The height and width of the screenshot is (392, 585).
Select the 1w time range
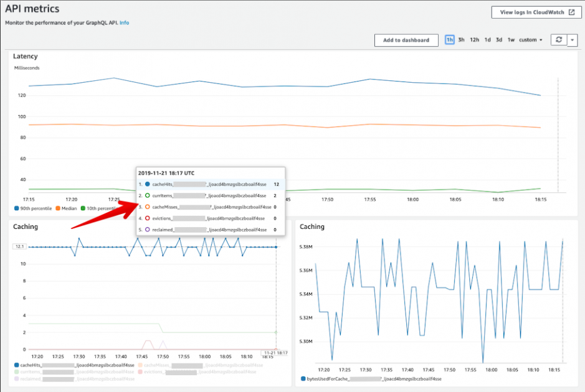point(511,40)
